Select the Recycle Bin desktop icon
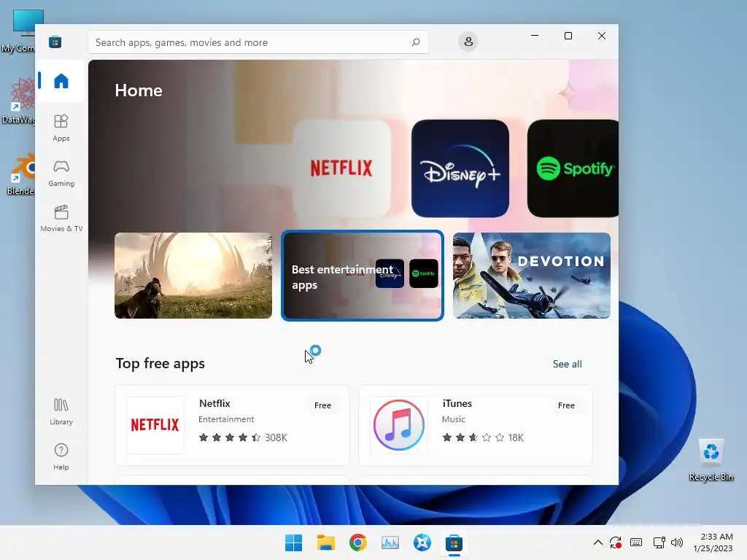 711,459
